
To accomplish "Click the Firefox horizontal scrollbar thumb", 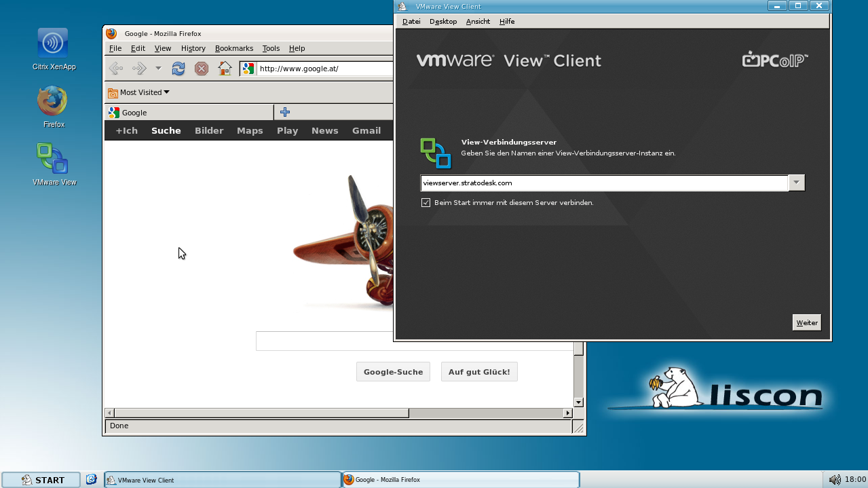I will [x=261, y=413].
